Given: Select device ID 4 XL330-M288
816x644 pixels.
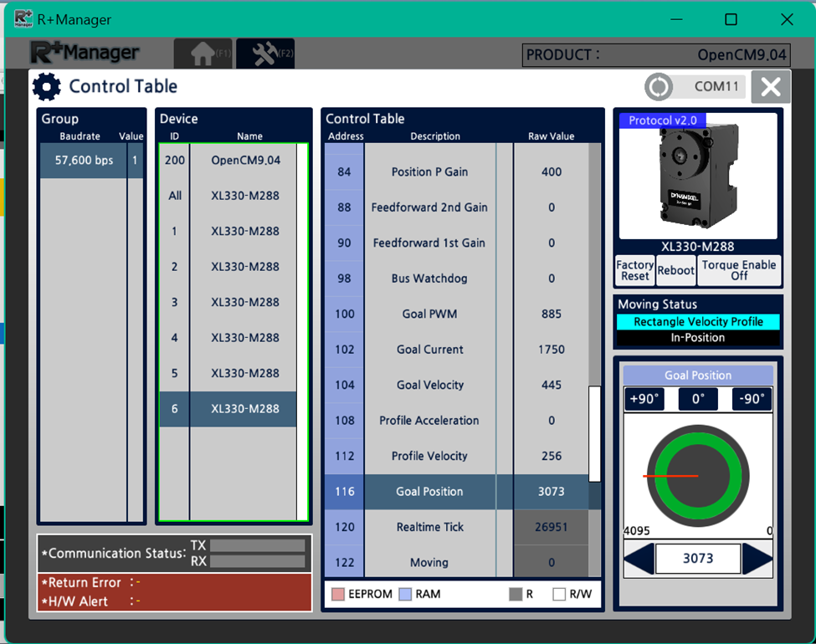Looking at the screenshot, I should [x=228, y=338].
